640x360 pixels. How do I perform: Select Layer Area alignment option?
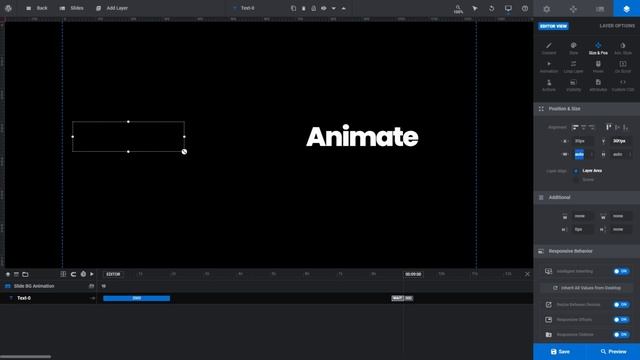coord(588,171)
